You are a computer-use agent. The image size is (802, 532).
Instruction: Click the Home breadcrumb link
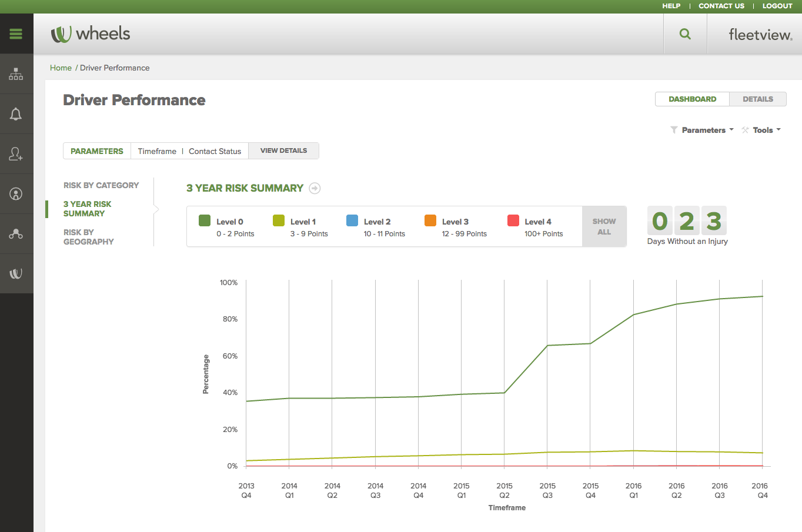point(61,68)
